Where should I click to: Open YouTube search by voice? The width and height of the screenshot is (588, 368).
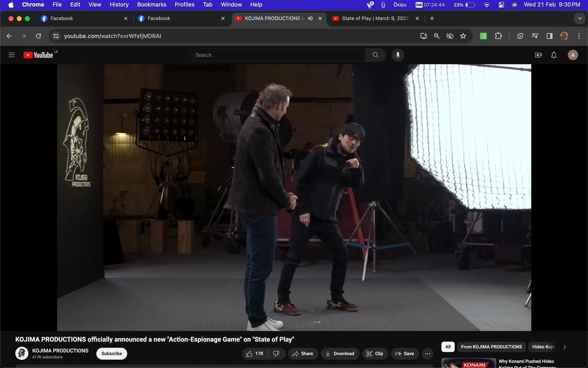(x=398, y=55)
